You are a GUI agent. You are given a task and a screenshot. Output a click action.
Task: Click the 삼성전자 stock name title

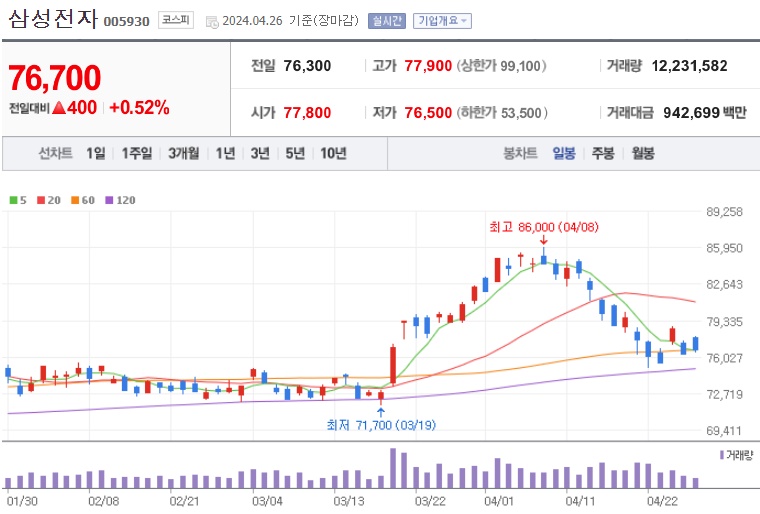(53, 18)
